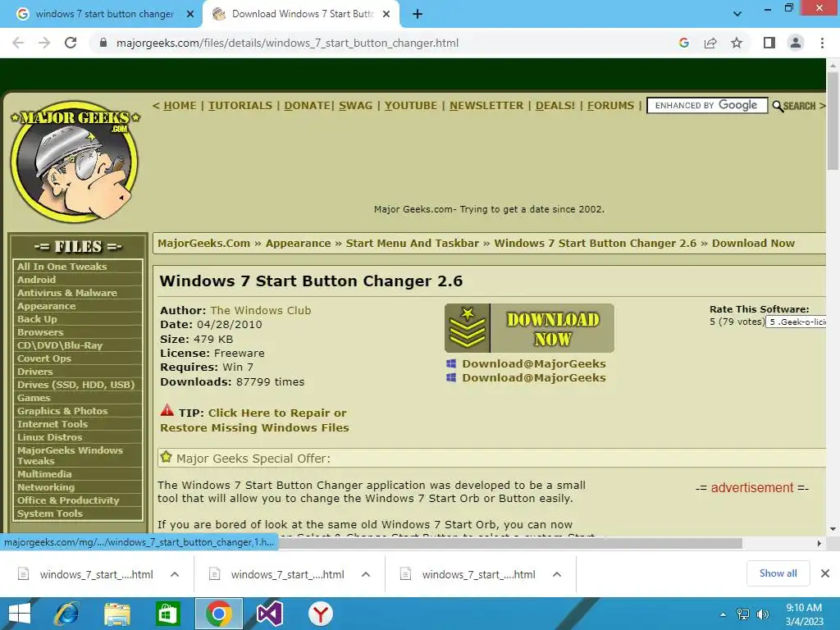
Task: Click the Google icon in address bar
Action: point(683,43)
